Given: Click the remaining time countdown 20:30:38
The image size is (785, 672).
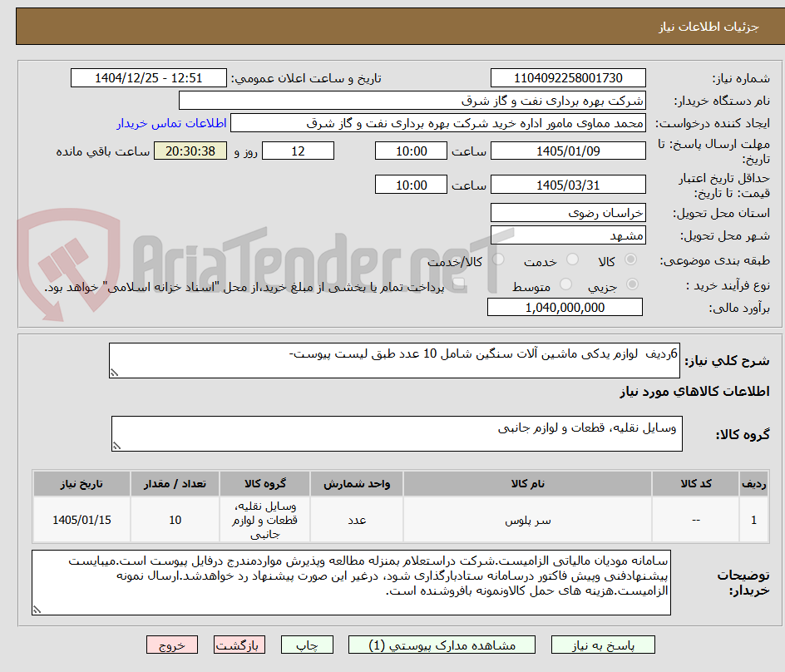Looking at the screenshot, I should 190,151.
